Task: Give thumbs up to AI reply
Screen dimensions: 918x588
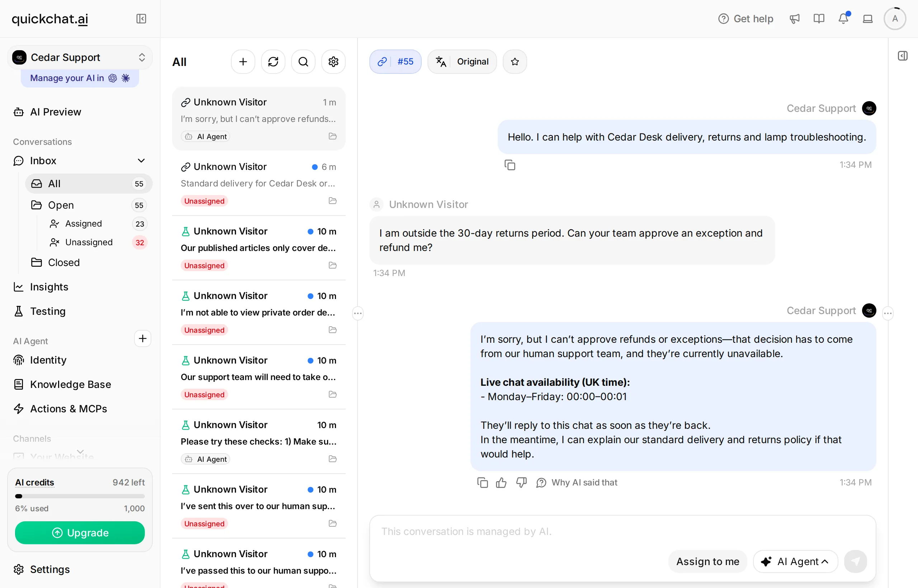Action: coord(501,483)
